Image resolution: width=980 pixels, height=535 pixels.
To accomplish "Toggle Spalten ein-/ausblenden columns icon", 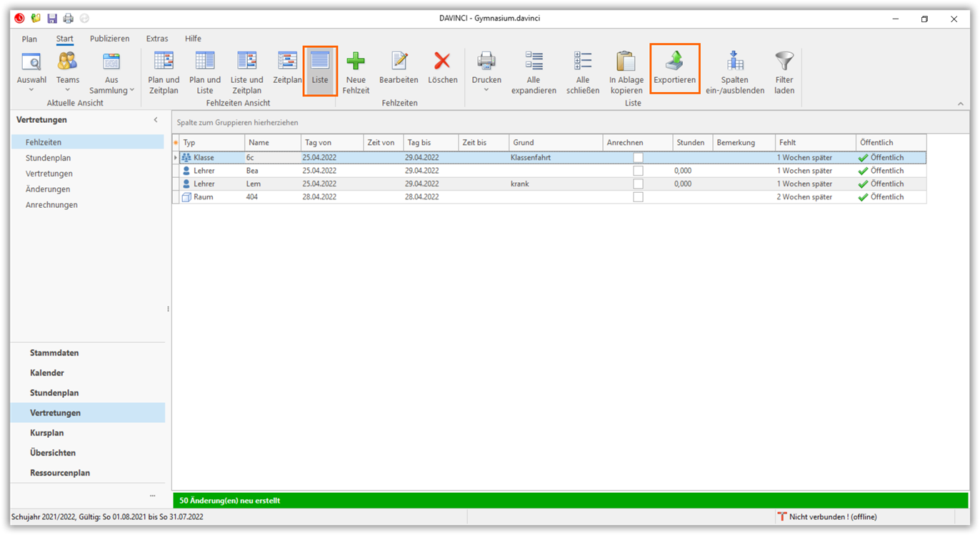I will (x=734, y=62).
